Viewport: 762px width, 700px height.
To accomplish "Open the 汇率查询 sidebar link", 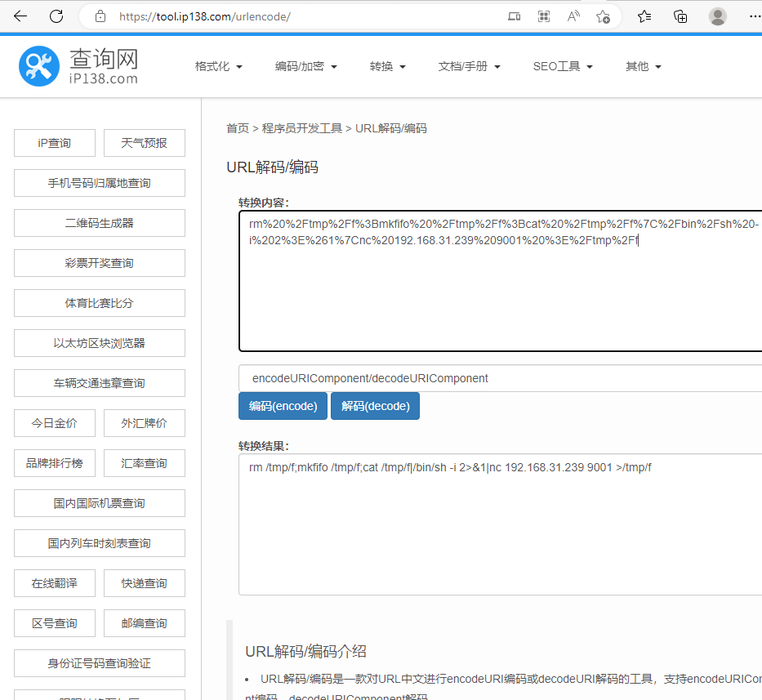I will (145, 463).
